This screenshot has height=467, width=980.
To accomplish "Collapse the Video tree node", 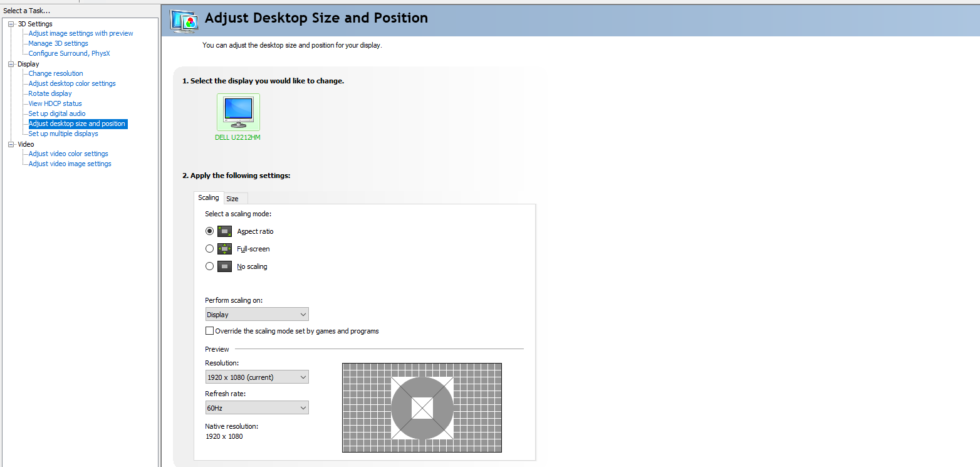I will [11, 144].
